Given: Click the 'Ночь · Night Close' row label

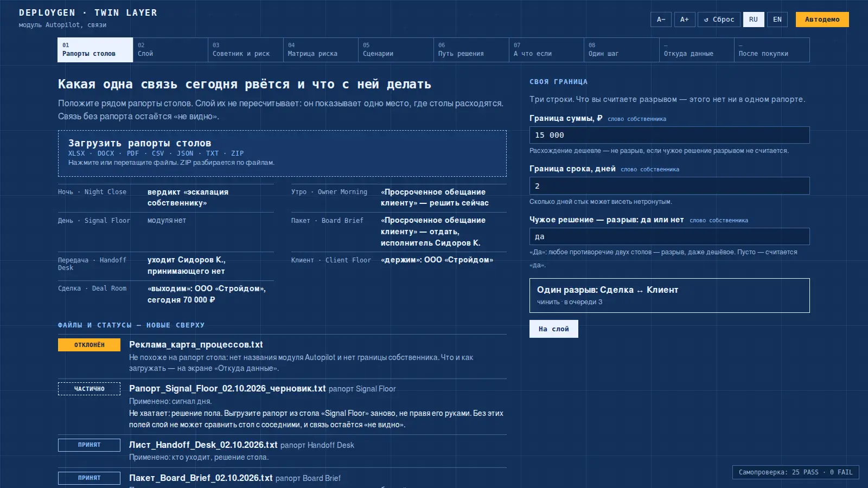Looking at the screenshot, I should click(x=92, y=192).
